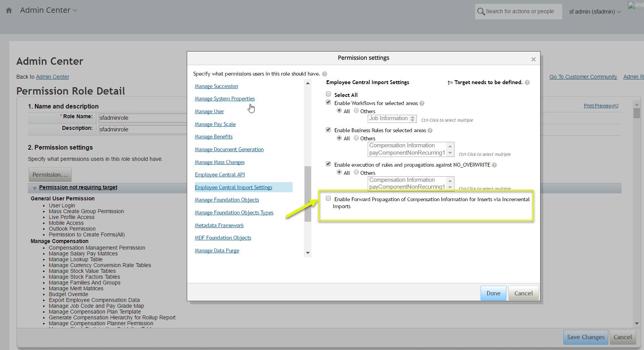Open help icon next to permissions description

click(325, 74)
